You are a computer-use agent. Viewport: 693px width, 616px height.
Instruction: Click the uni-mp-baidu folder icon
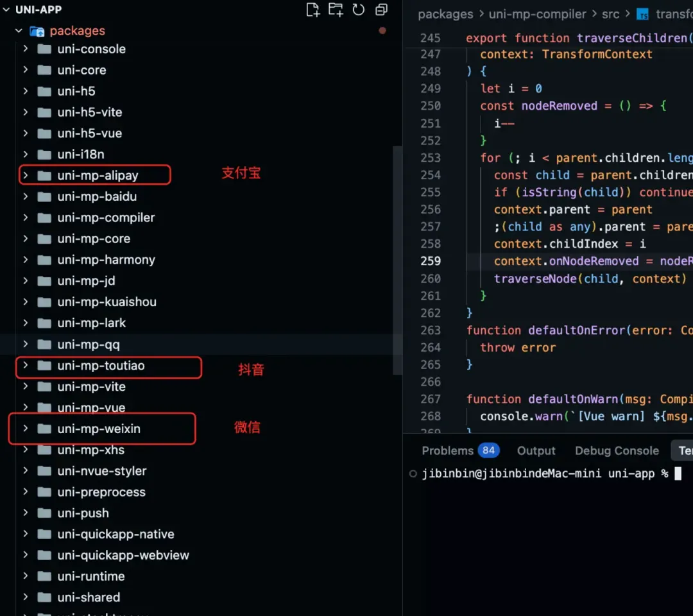pyautogui.click(x=44, y=196)
